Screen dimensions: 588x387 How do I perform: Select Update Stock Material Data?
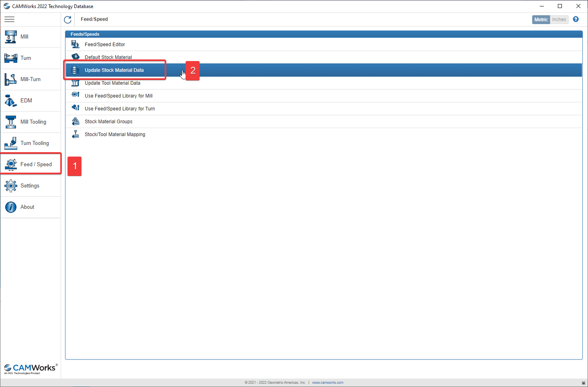(324, 70)
